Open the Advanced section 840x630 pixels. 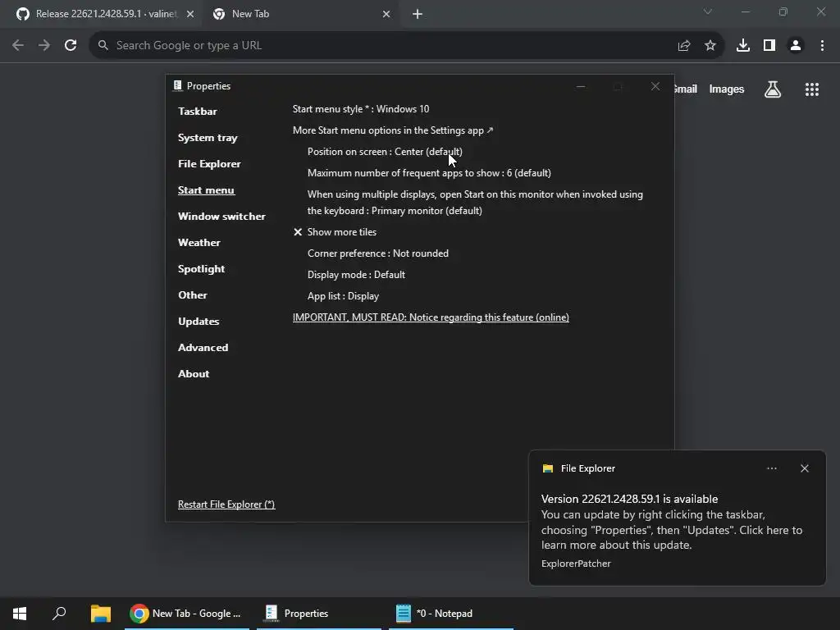203,348
